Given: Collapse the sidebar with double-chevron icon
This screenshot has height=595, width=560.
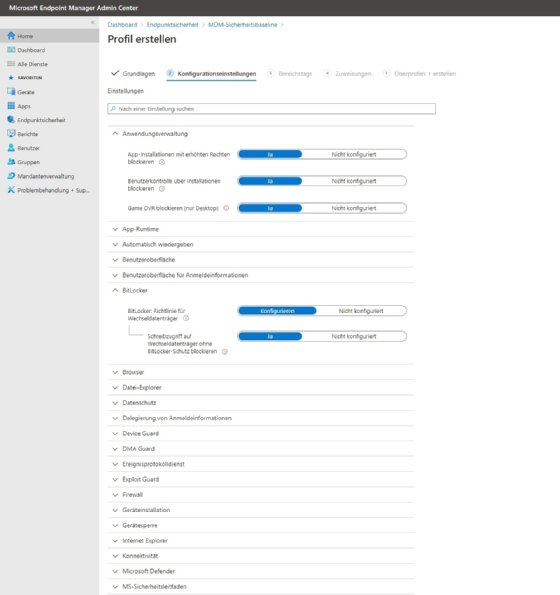Looking at the screenshot, I should coord(93,22).
